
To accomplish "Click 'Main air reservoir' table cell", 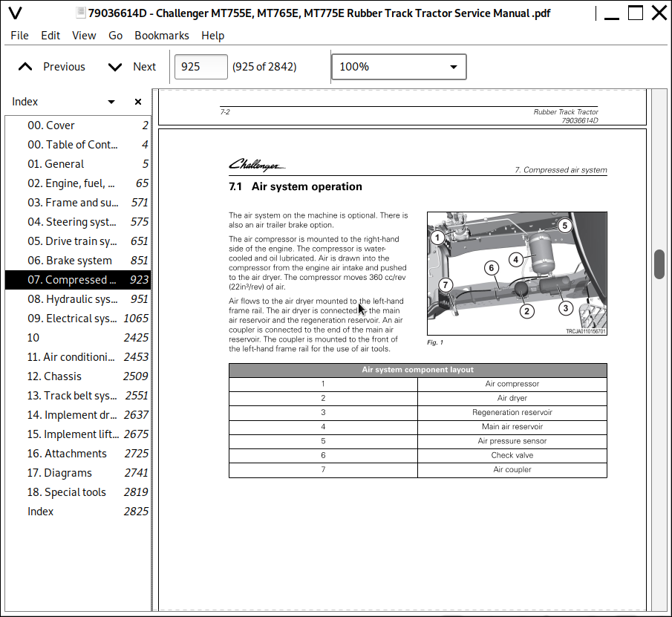I will point(512,427).
